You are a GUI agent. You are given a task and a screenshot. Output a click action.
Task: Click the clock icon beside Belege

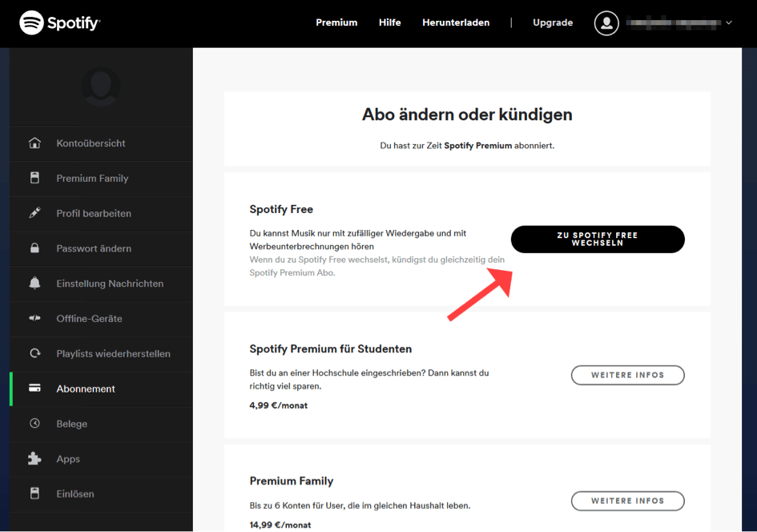34,424
